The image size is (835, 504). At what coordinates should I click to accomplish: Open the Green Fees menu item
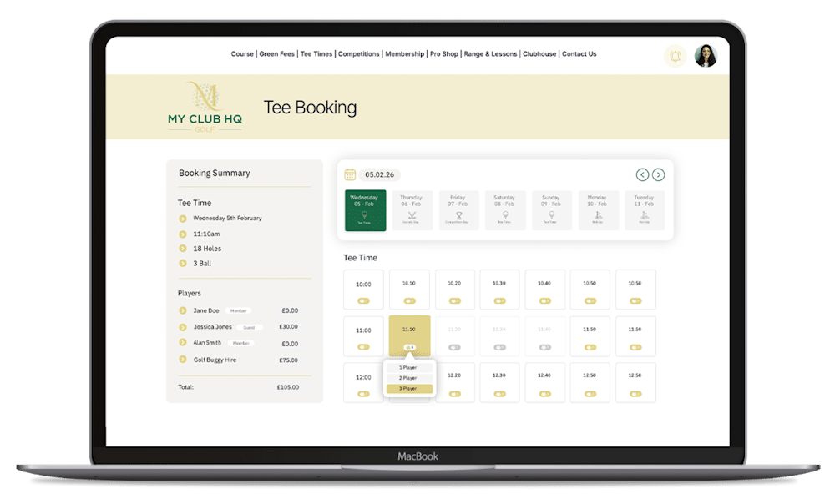coord(276,54)
